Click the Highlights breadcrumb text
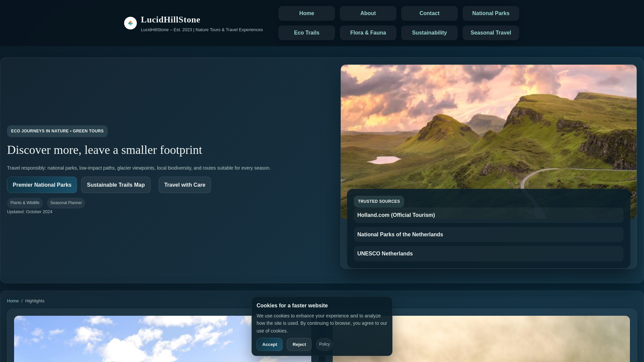The height and width of the screenshot is (362, 644). pos(35,301)
